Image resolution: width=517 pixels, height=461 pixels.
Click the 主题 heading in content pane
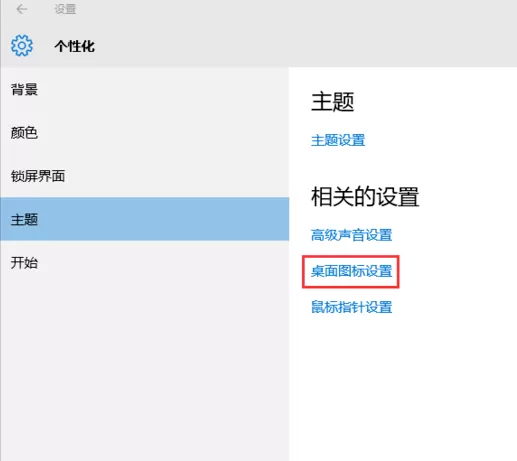point(332,102)
